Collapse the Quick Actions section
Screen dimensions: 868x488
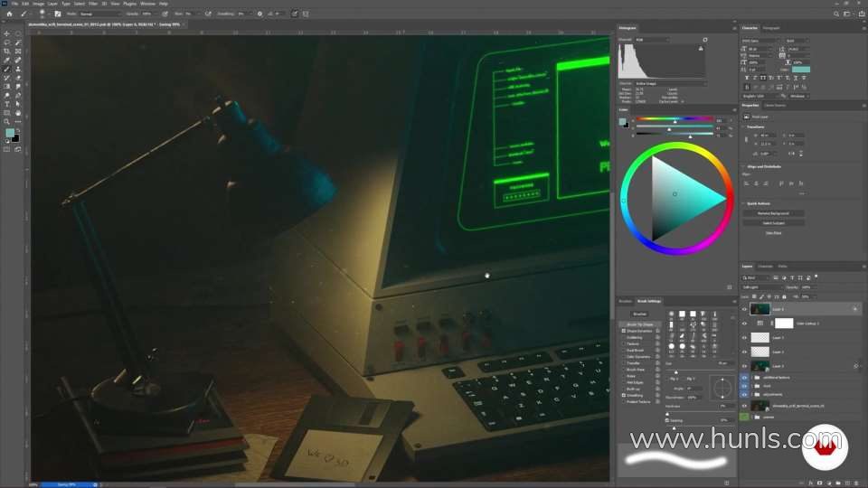tap(743, 203)
